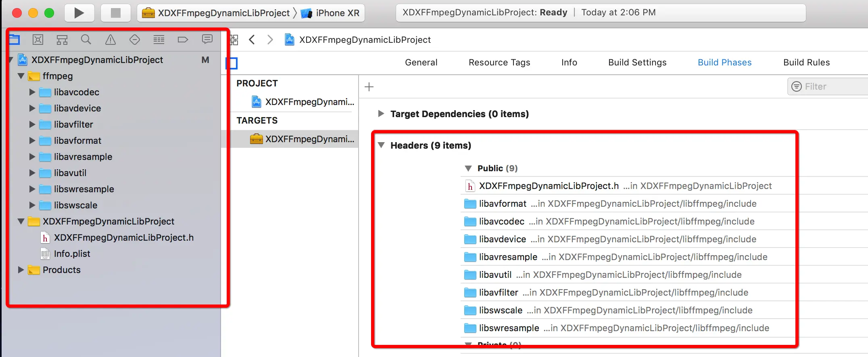Viewport: 868px width, 357px height.
Task: Switch to the Build Settings tab
Action: pyautogui.click(x=637, y=63)
